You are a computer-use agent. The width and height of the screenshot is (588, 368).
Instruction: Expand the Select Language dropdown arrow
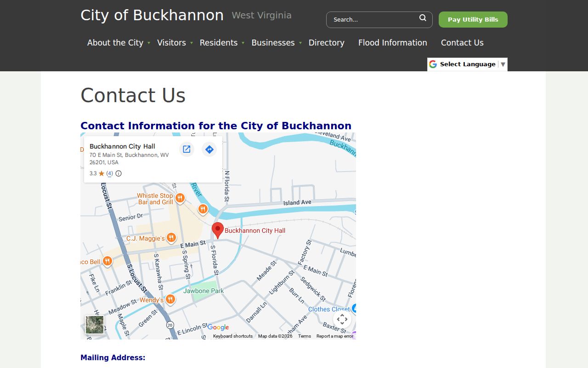click(x=503, y=64)
